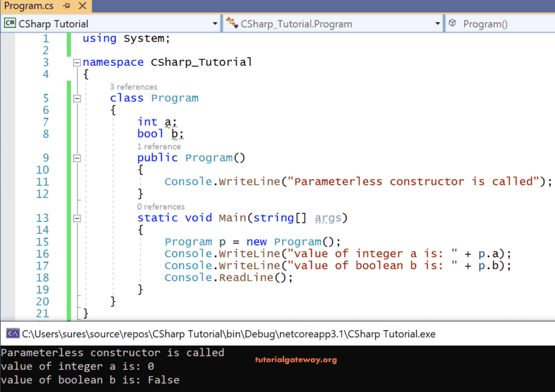Image resolution: width=555 pixels, height=392 pixels.
Task: Click line number 15 in the margin
Action: (x=43, y=242)
